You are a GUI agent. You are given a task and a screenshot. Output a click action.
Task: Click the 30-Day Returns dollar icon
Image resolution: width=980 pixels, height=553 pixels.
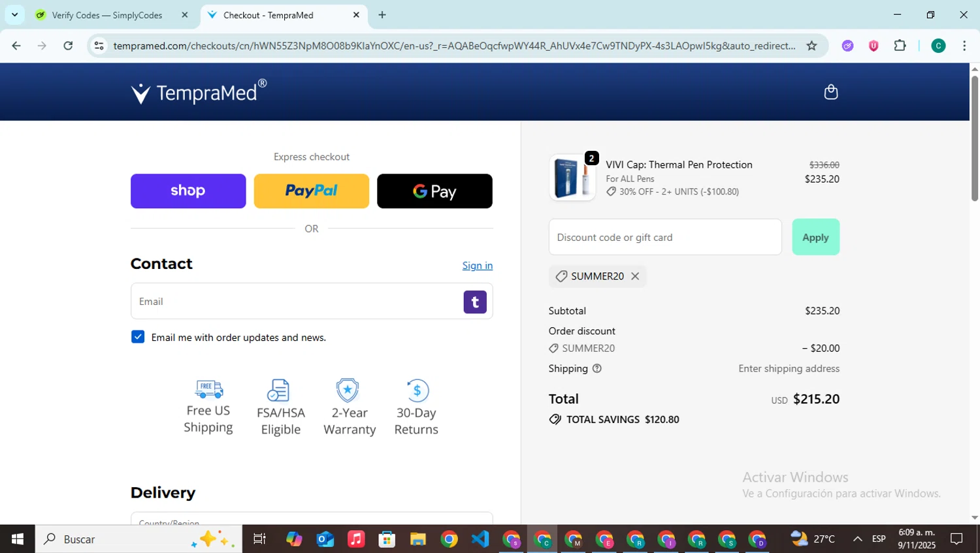click(417, 390)
